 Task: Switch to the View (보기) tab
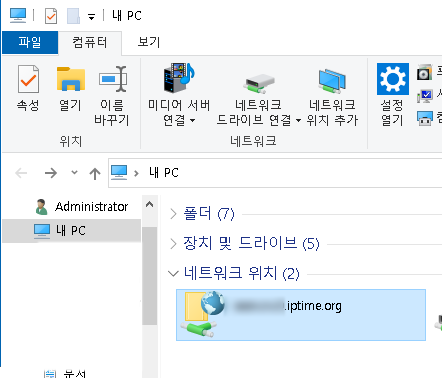pyautogui.click(x=149, y=42)
